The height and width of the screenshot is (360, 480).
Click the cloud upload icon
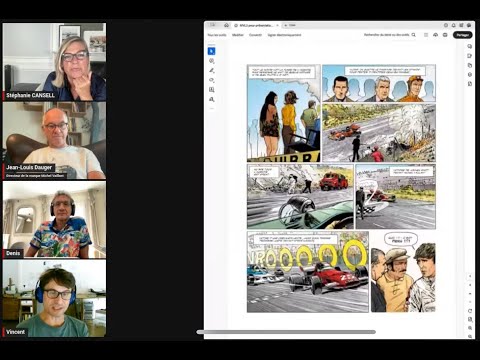point(435,35)
